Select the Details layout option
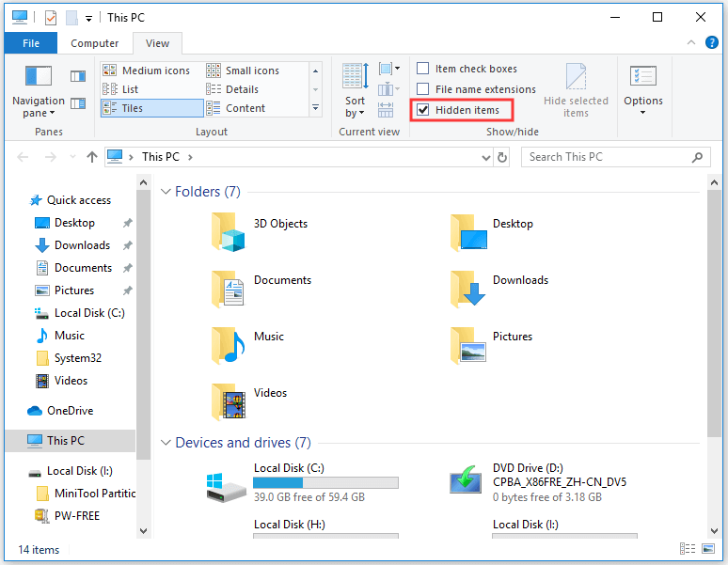The image size is (728, 565). [242, 89]
